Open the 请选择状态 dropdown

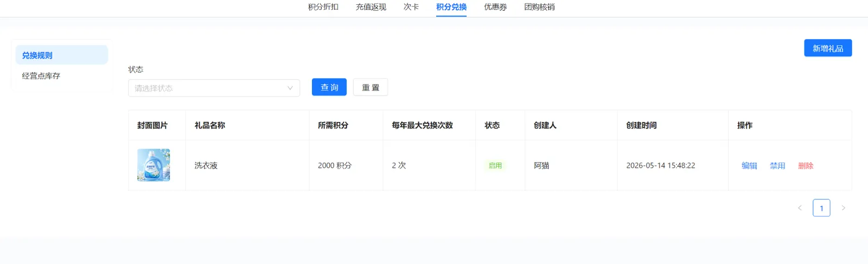214,88
